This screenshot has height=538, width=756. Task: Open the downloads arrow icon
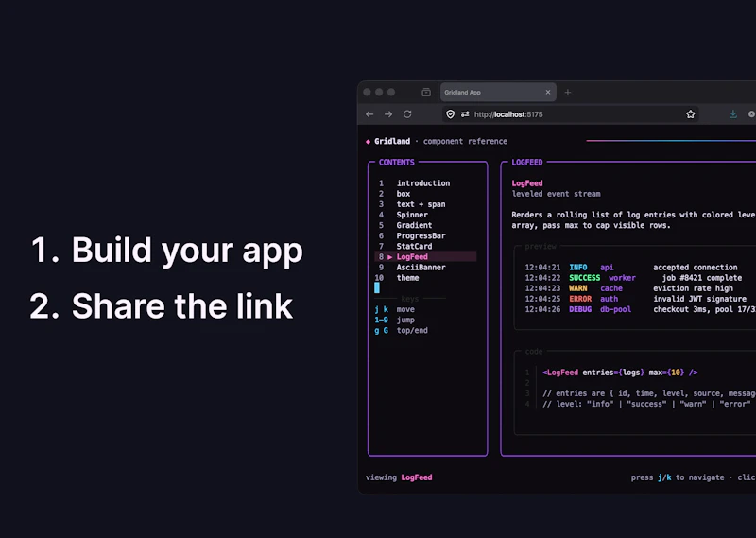coord(733,114)
